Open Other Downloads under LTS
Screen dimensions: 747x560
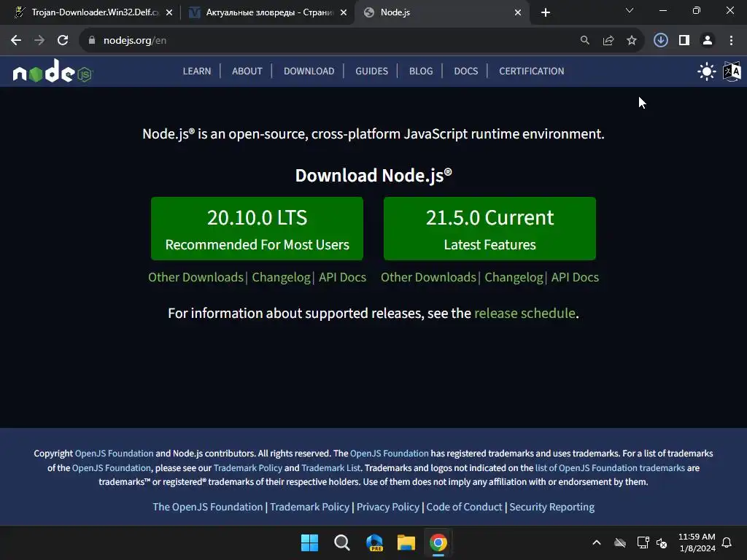coord(196,277)
